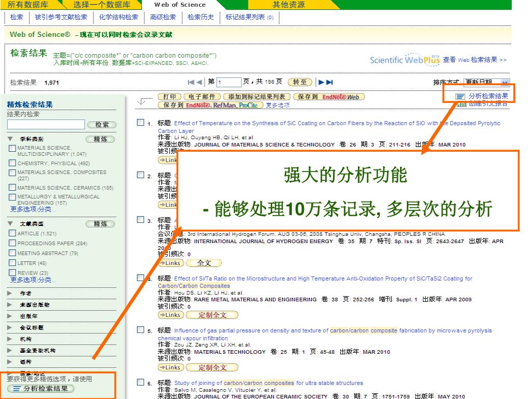Go to 高级检索 advanced search
The width and height of the screenshot is (532, 399).
(163, 17)
